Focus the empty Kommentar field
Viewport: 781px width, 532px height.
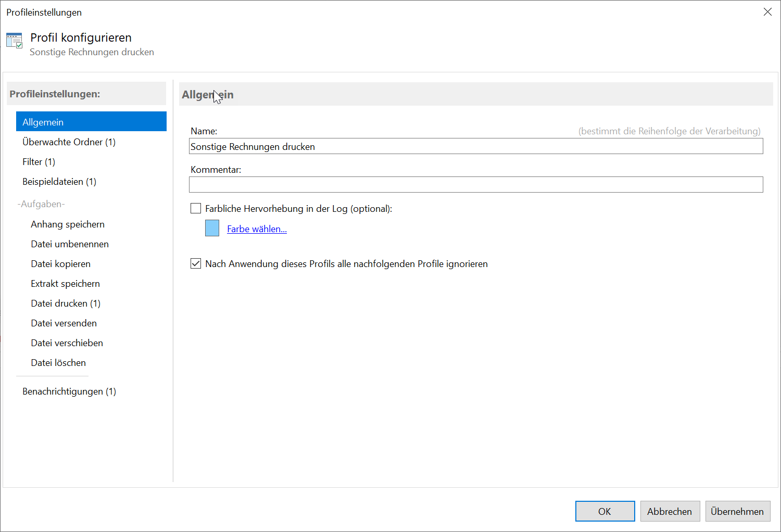pyautogui.click(x=476, y=185)
